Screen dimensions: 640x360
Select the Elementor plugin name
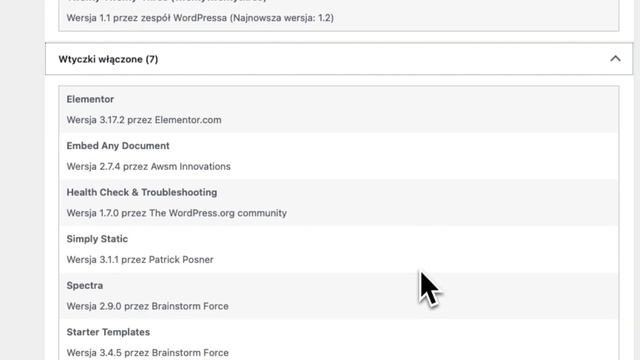[90, 99]
